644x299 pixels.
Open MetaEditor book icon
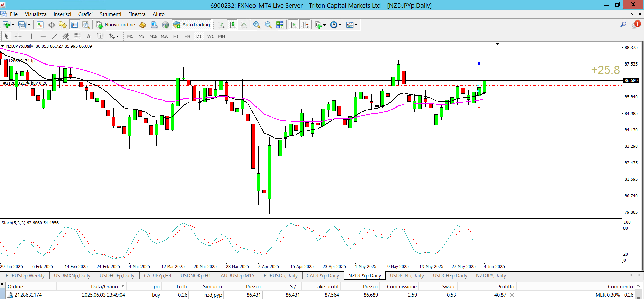click(143, 25)
